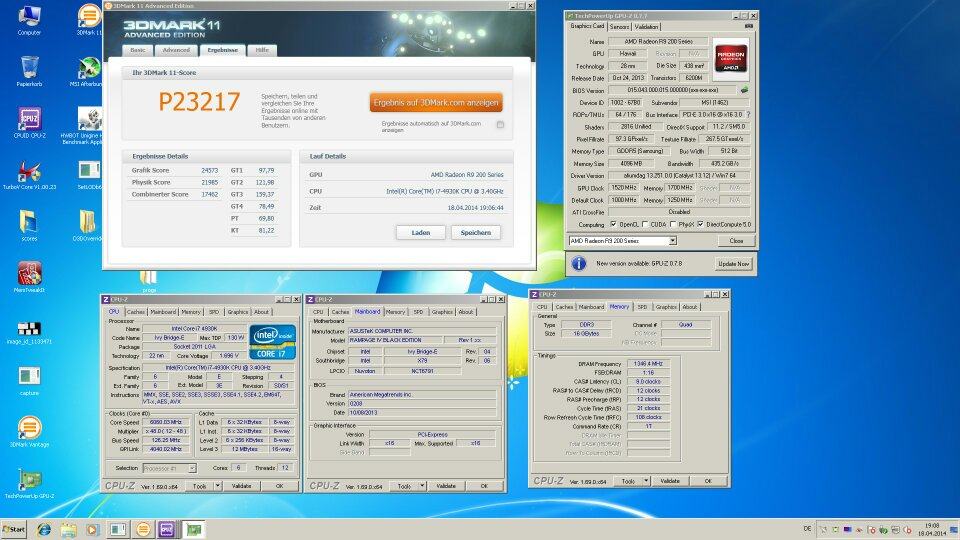Click Tools button in Mainboard CPU-Z window
This screenshot has width=960, height=540.
(404, 486)
